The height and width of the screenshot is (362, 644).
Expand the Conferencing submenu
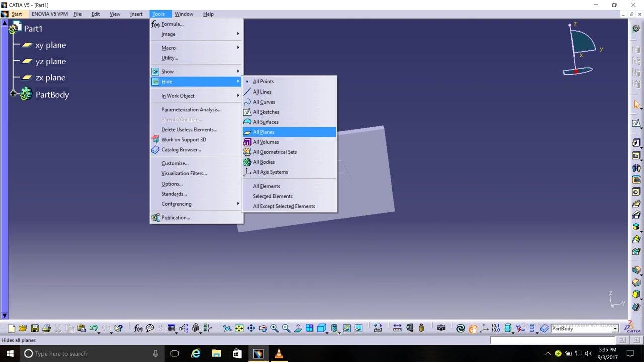click(x=196, y=204)
